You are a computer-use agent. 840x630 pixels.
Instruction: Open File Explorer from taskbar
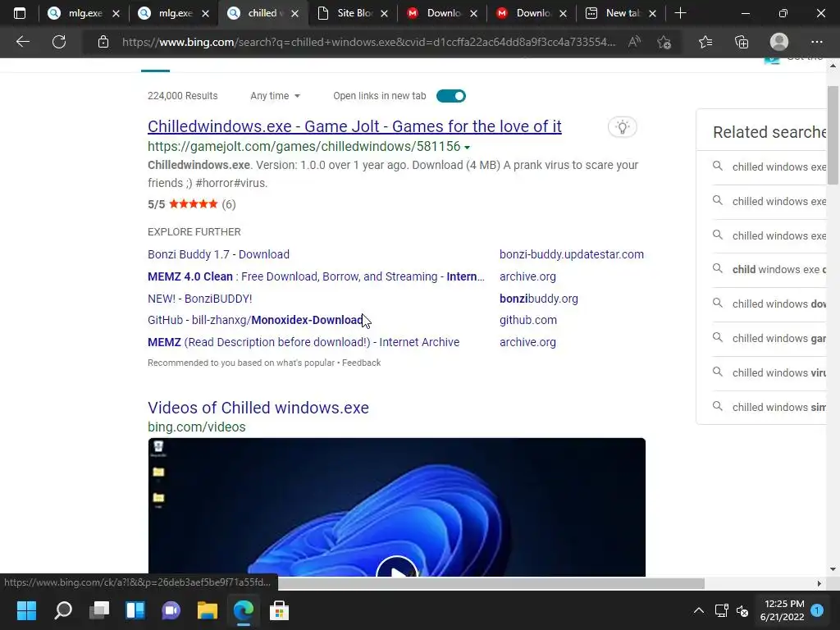(x=208, y=610)
